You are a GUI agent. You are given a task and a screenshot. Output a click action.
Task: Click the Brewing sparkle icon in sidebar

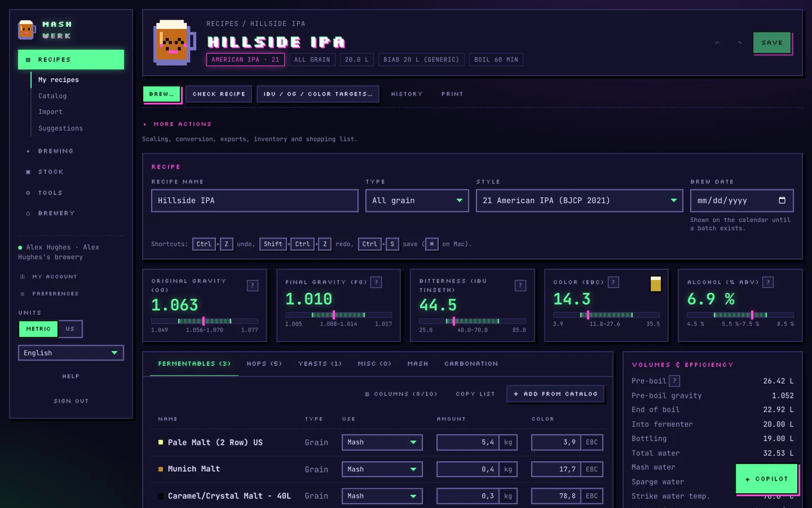click(28, 151)
